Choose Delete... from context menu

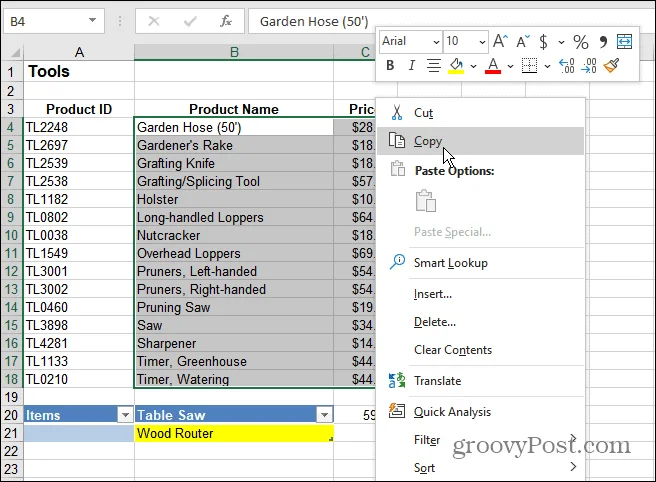coord(480,322)
